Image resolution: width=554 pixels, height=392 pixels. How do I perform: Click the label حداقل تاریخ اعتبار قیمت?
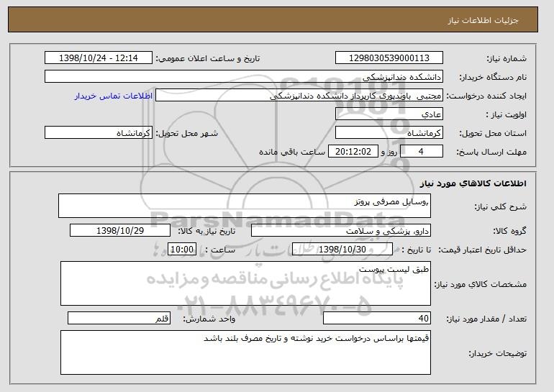pyautogui.click(x=482, y=250)
